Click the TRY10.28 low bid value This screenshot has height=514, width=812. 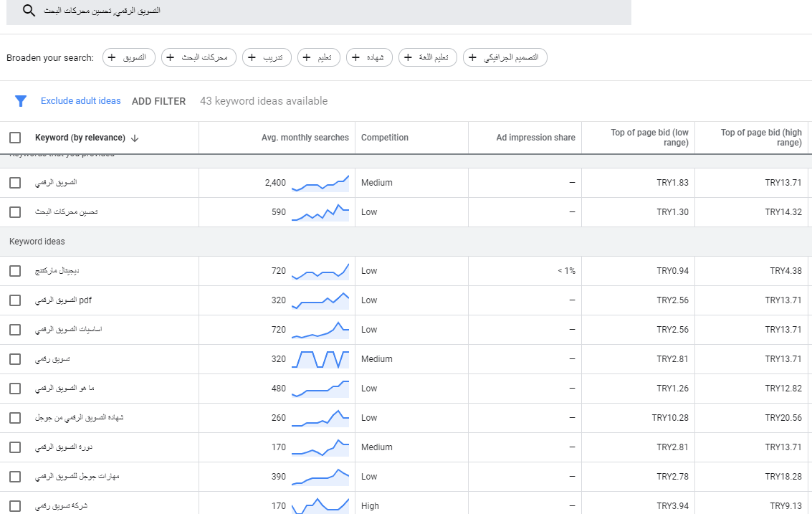670,418
